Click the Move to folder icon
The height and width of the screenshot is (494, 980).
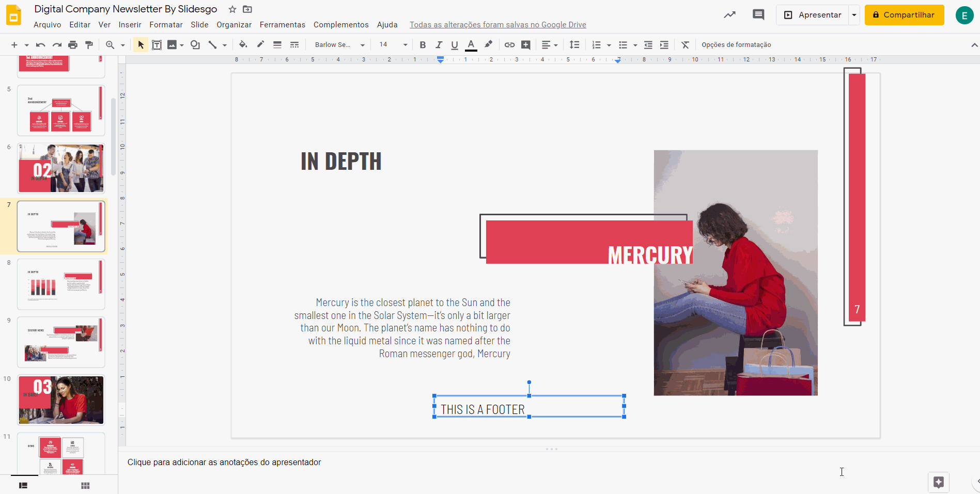click(247, 9)
